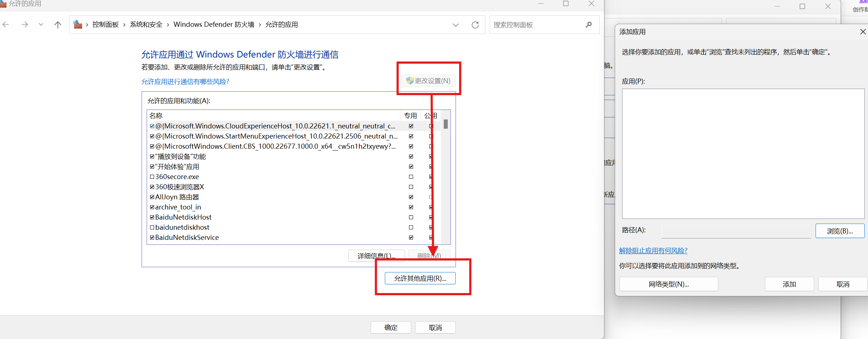
Task: Expand chevron before 控制面板 breadcrumb
Action: point(87,25)
